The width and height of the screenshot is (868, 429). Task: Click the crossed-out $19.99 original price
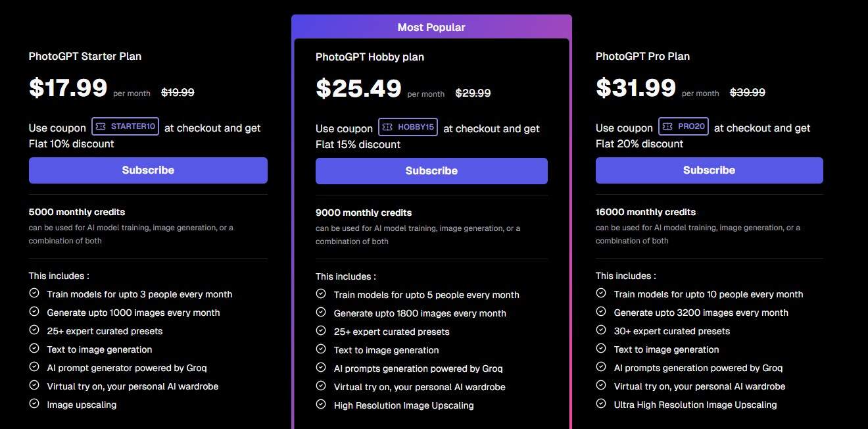click(178, 92)
